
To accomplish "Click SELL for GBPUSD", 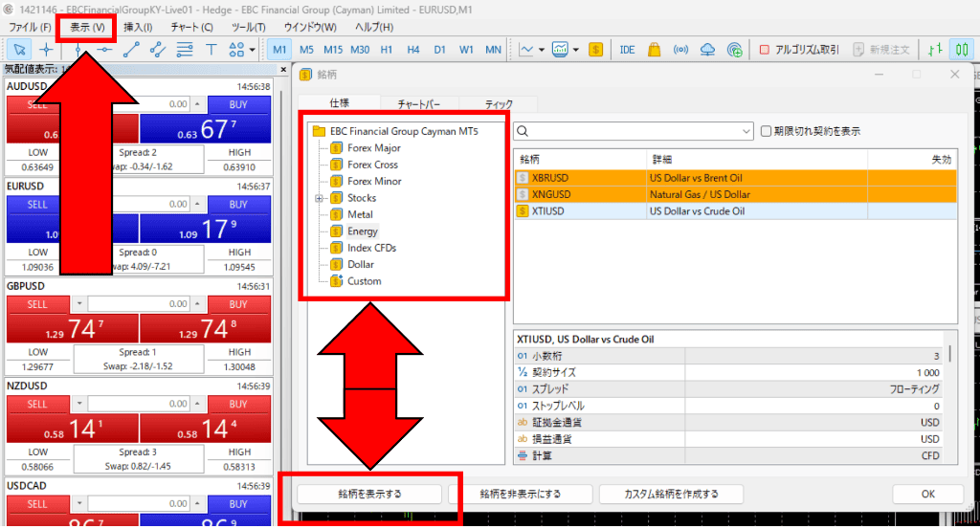I will (37, 304).
